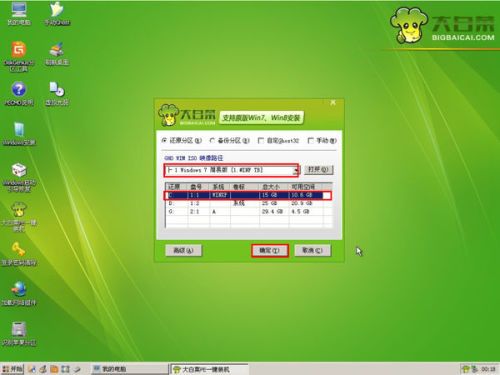Open the golden key password clear icon

pyautogui.click(x=19, y=254)
